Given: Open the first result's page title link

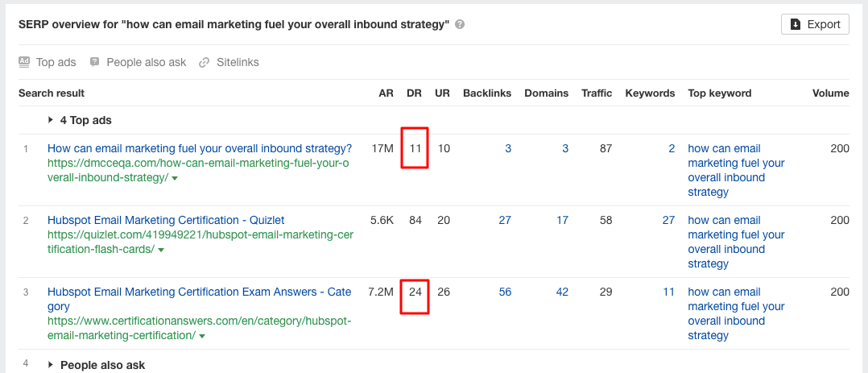Looking at the screenshot, I should click(x=200, y=148).
